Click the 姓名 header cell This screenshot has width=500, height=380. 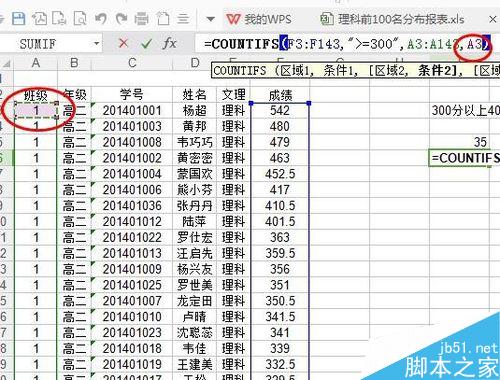[x=194, y=95]
